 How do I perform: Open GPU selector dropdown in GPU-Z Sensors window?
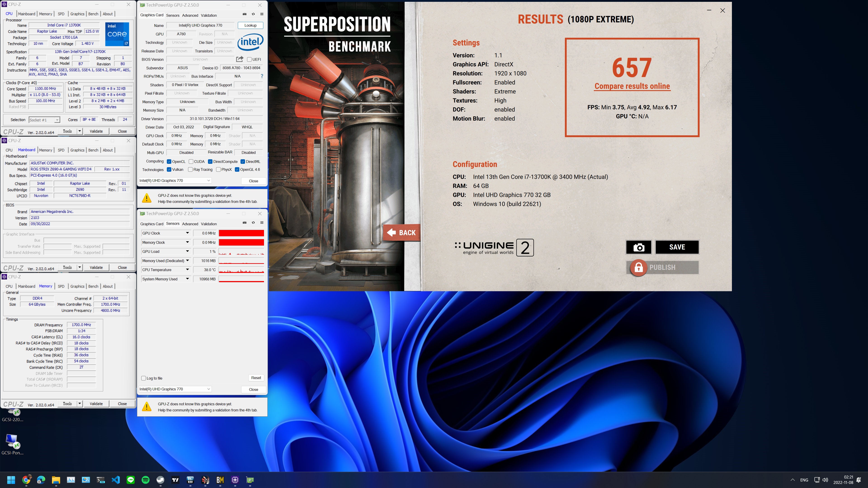(x=175, y=389)
